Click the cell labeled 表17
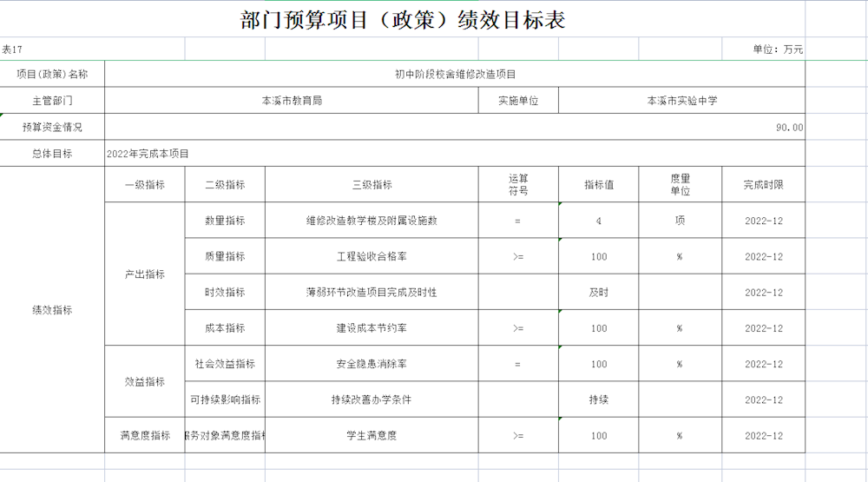Viewport: 868px width, 482px height. 92,50
